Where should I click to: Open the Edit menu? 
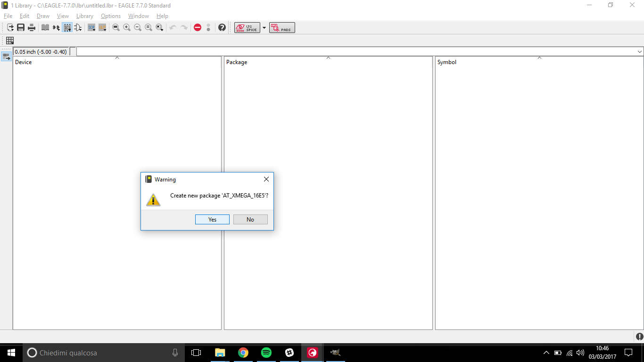[x=25, y=16]
